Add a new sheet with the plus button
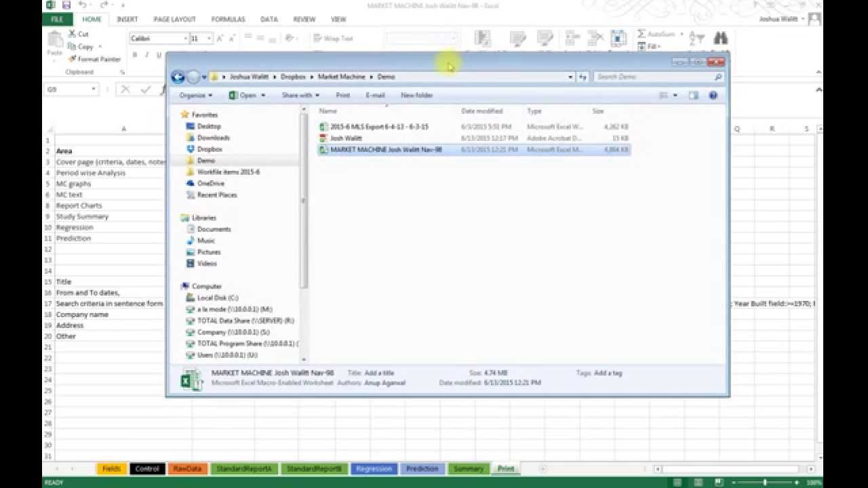Viewport: 868px width, 488px height. (542, 468)
